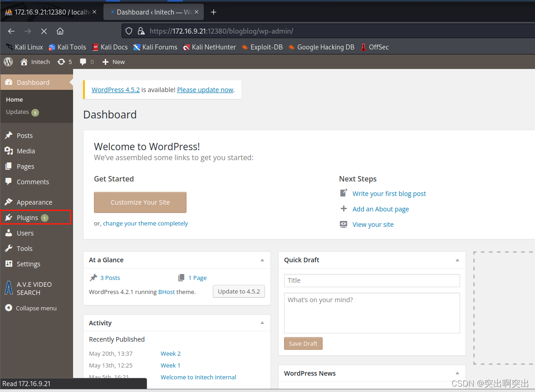This screenshot has width=535, height=392.
Task: Open Kali Tools bookmark
Action: click(67, 47)
